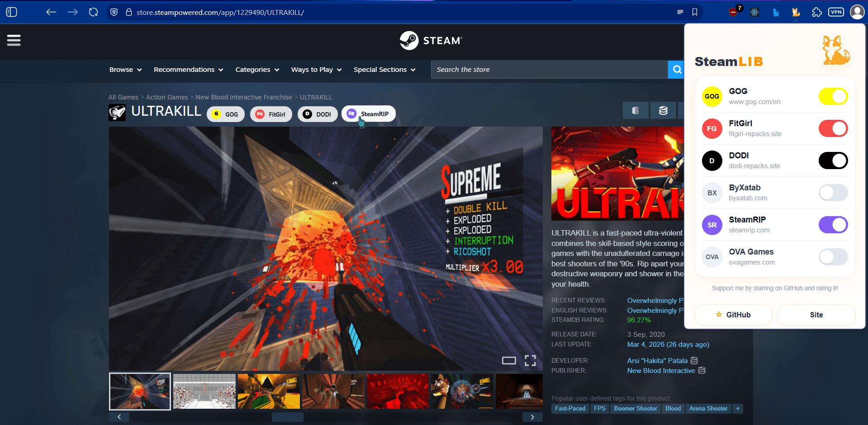
Task: Expand the Categories dropdown
Action: (257, 70)
